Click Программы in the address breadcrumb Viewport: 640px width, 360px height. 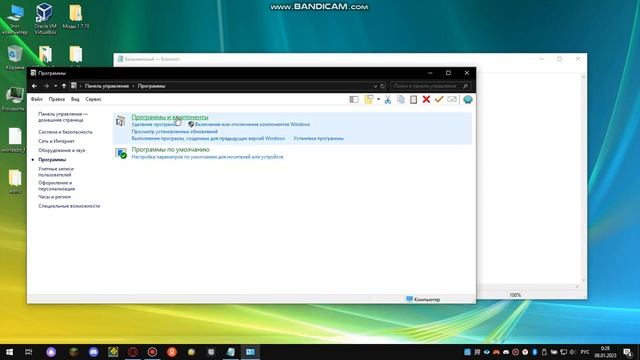(151, 86)
